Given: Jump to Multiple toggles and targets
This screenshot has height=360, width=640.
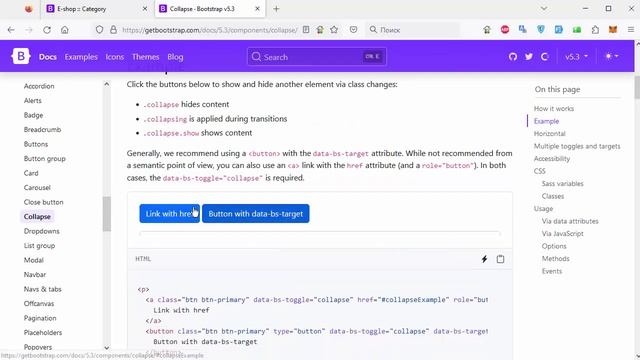Looking at the screenshot, I should 577,146.
